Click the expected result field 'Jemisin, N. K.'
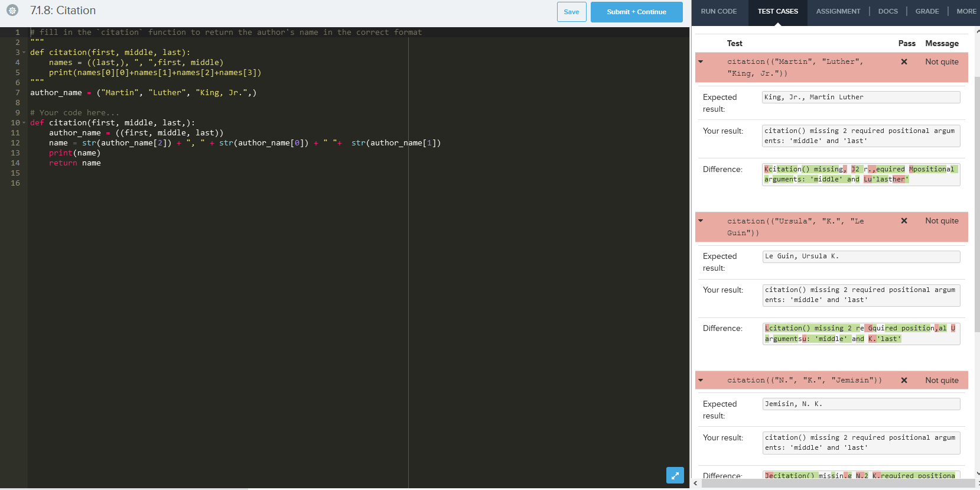980x490 pixels. coord(861,404)
